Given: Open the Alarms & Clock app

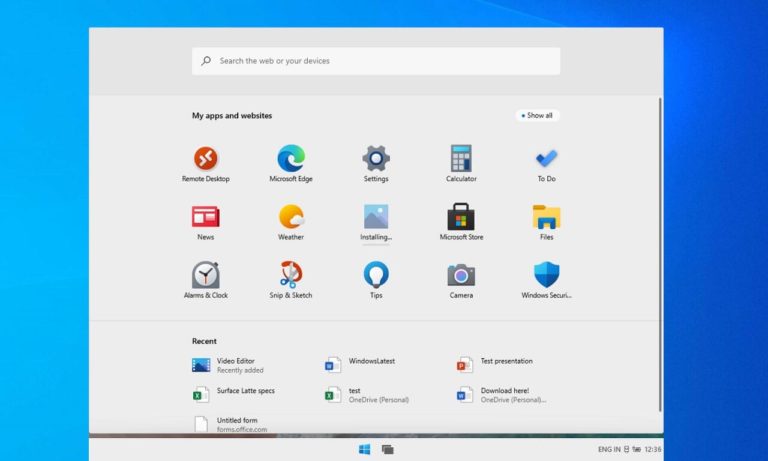Looking at the screenshot, I should tap(206, 280).
